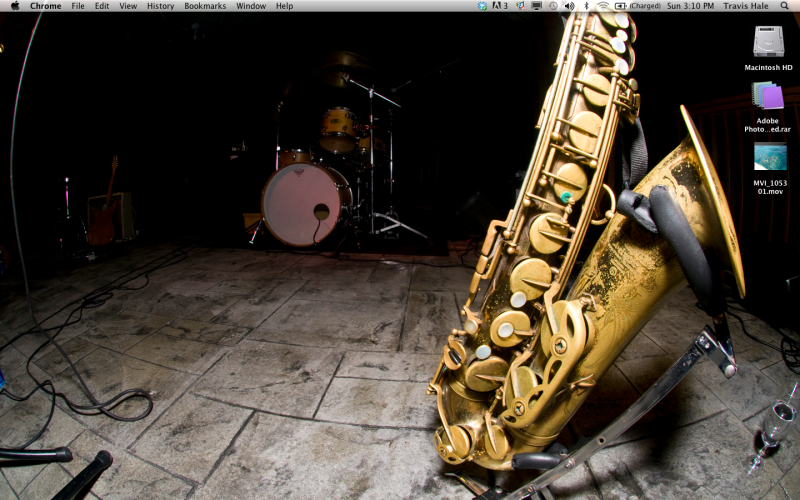Click the Macintosh HD label
Image resolution: width=800 pixels, height=500 pixels.
tap(768, 67)
